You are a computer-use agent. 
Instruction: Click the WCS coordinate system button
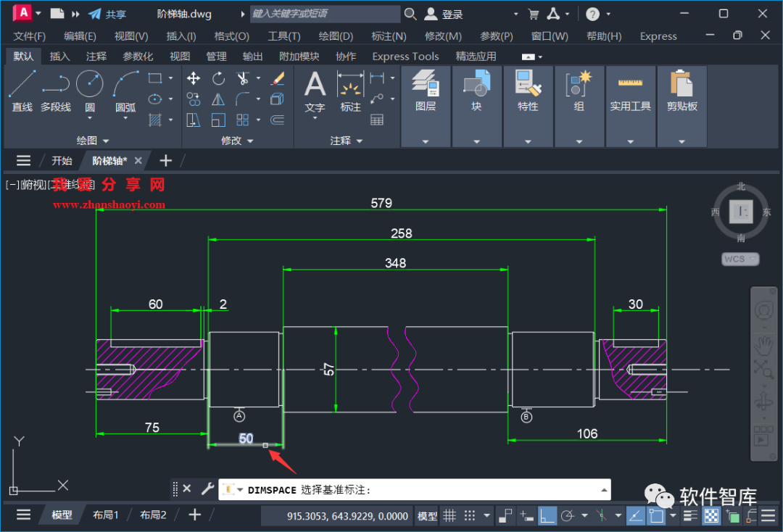pos(740,259)
